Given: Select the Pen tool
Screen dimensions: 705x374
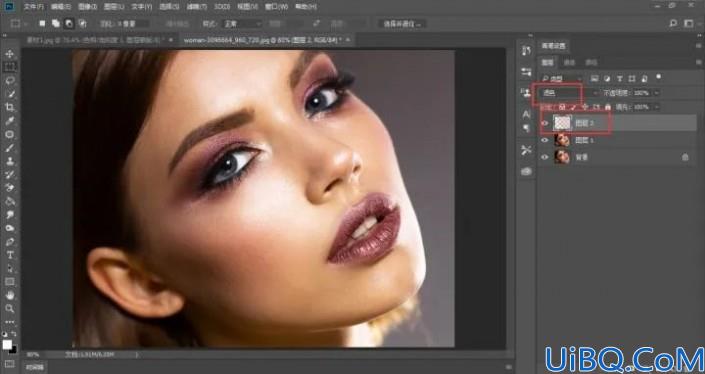Looking at the screenshot, I should (x=9, y=242).
